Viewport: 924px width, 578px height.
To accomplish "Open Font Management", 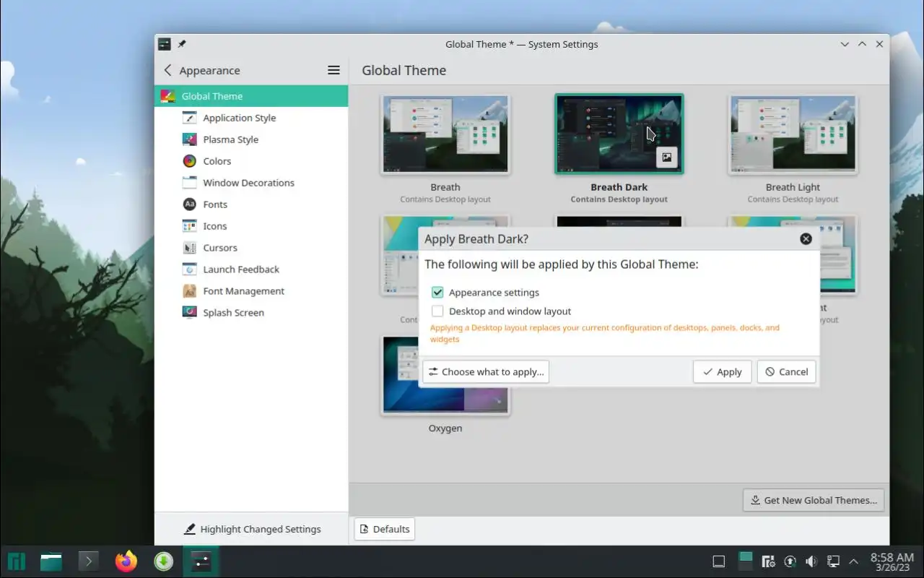I will coord(251,291).
